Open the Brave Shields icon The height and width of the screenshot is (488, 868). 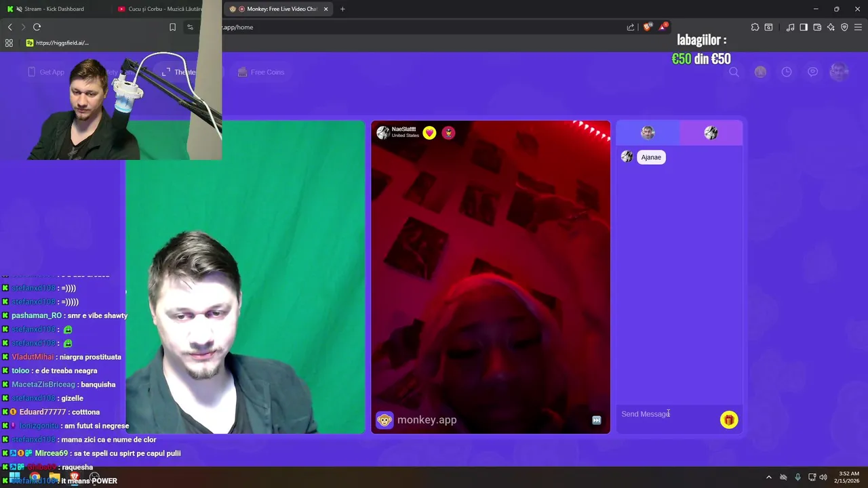[647, 27]
